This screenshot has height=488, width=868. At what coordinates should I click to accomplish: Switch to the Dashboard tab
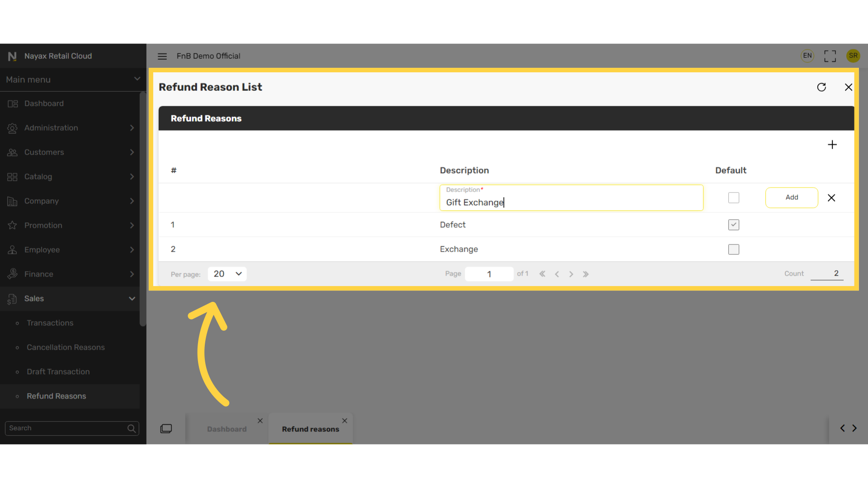[x=227, y=429]
